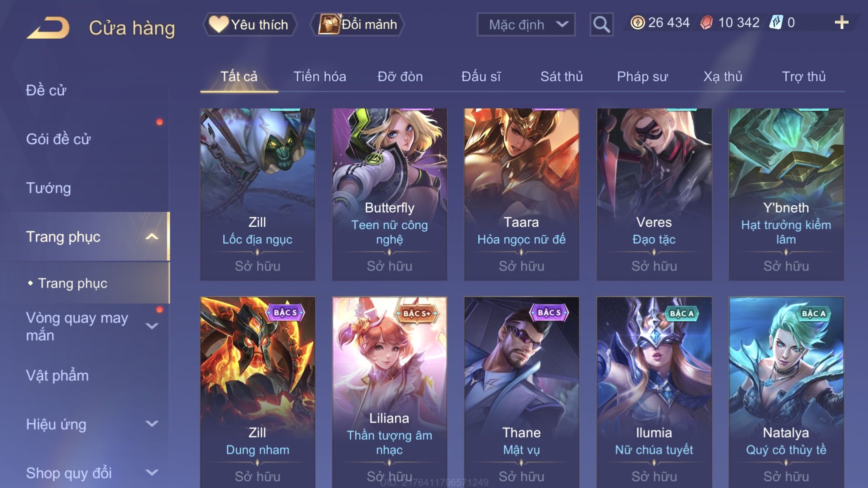This screenshot has height=488, width=868.
Task: Tap the red ruby currency icon
Action: pos(706,23)
